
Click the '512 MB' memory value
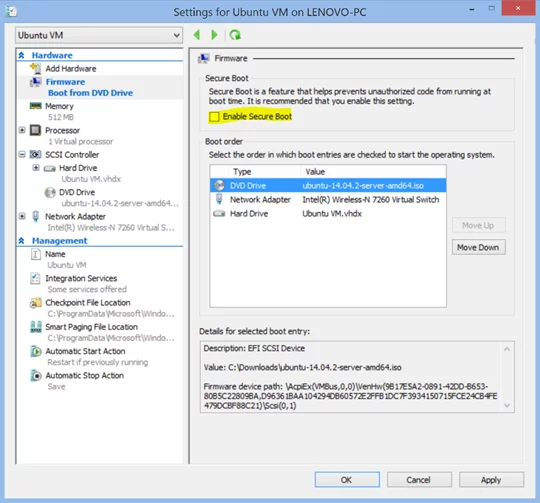click(61, 117)
